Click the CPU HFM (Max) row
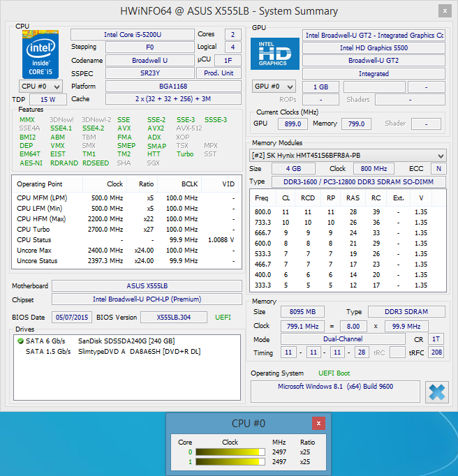Viewport: 458px width, 476px height. 126,219
